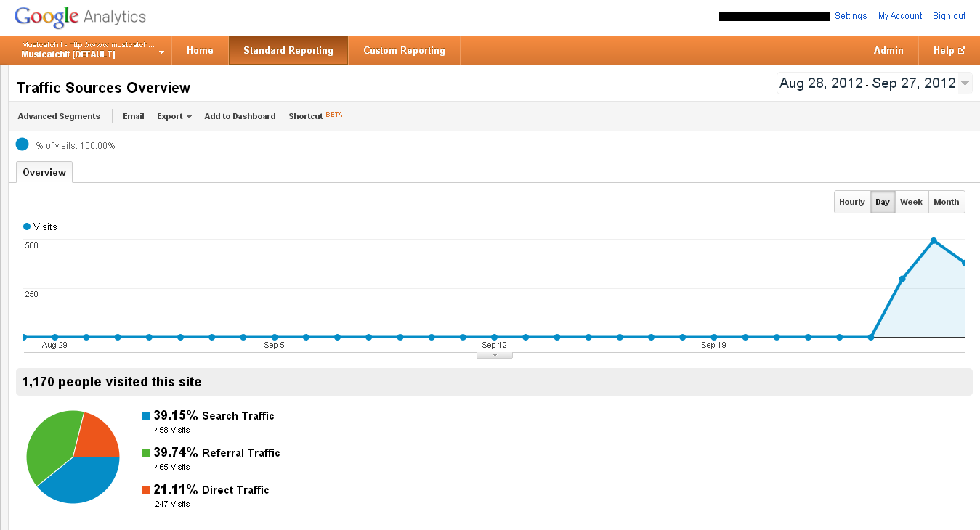Click the peak data point on chart

(934, 240)
